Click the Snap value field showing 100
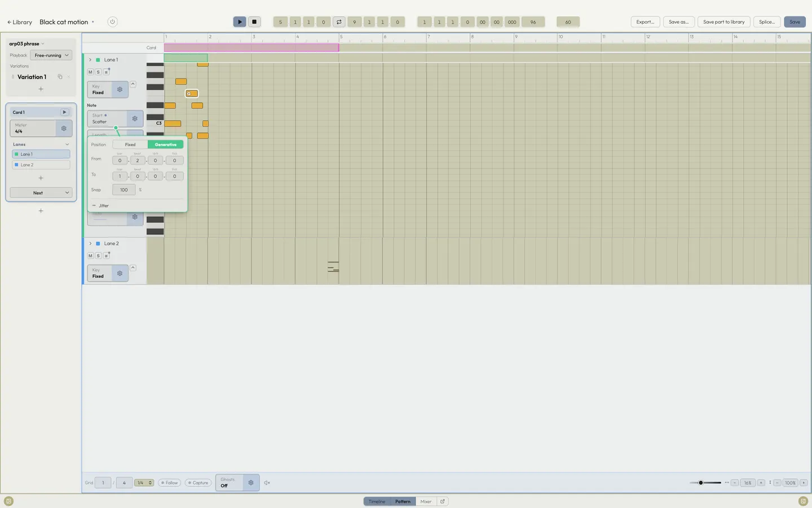Viewport: 812px width, 508px height. click(x=124, y=190)
